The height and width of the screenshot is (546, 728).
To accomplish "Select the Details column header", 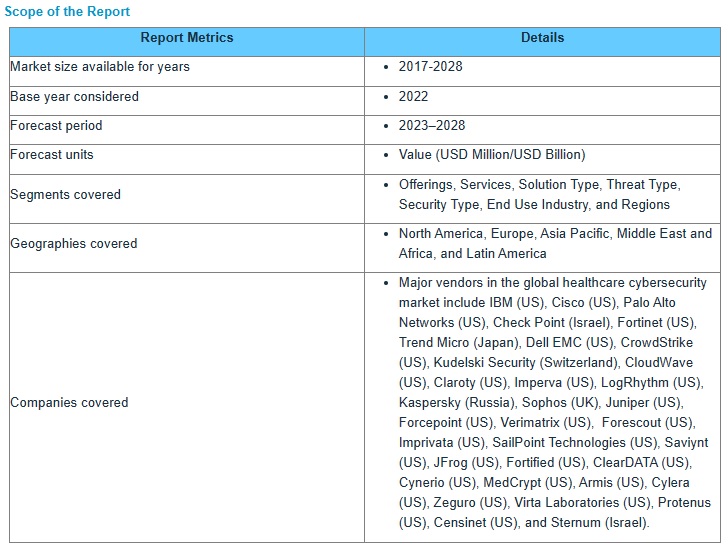I will (542, 38).
